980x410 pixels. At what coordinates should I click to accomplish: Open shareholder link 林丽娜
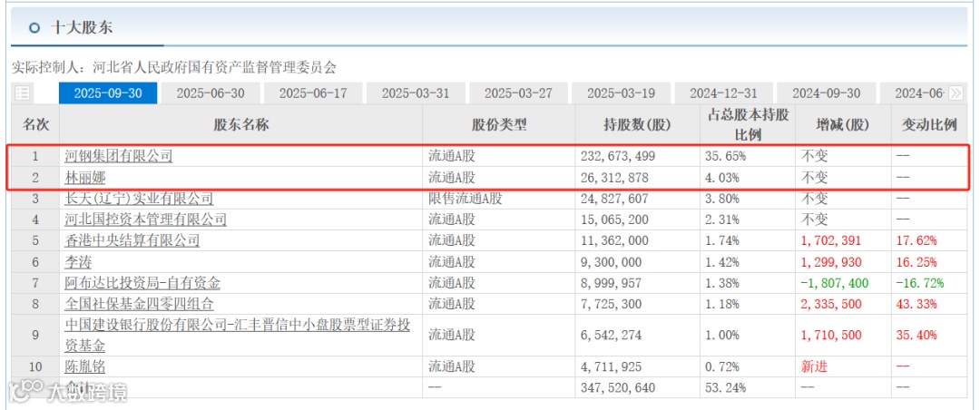coord(85,178)
